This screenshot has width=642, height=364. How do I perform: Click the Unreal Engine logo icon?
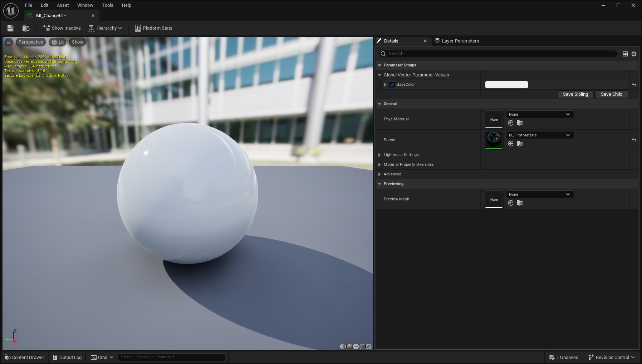(x=11, y=11)
